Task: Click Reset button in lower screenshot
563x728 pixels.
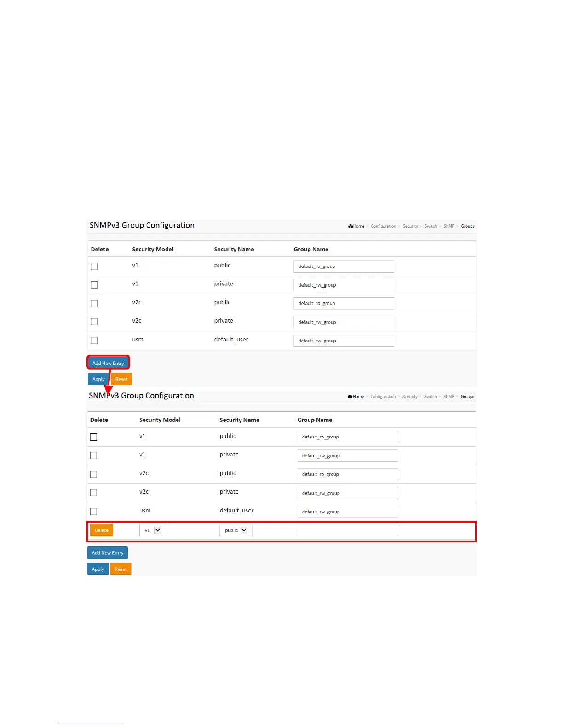Action: [x=121, y=569]
